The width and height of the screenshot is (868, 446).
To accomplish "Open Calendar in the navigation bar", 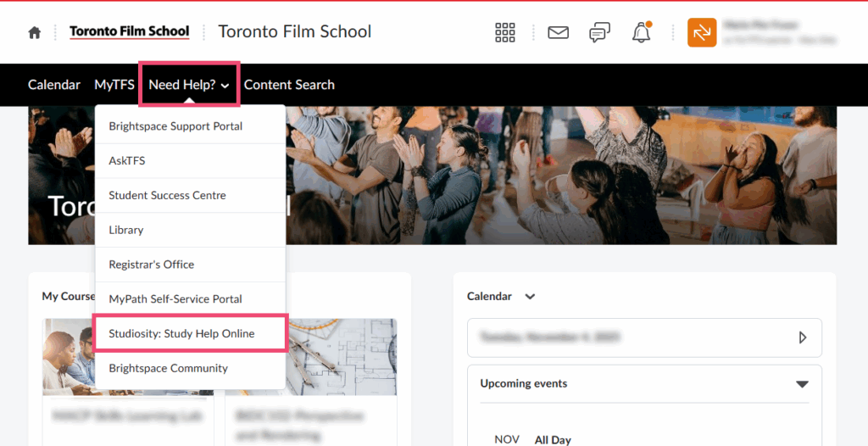I will [54, 85].
